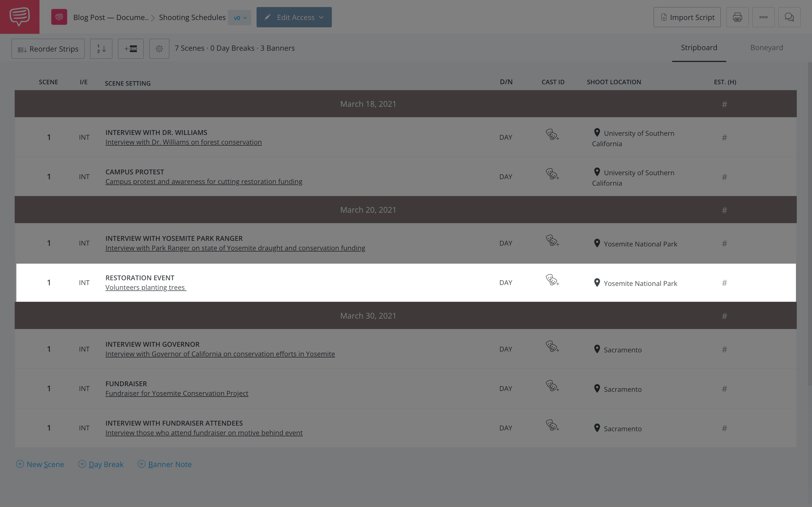Click the March 20 2021 banner row

pyautogui.click(x=368, y=209)
